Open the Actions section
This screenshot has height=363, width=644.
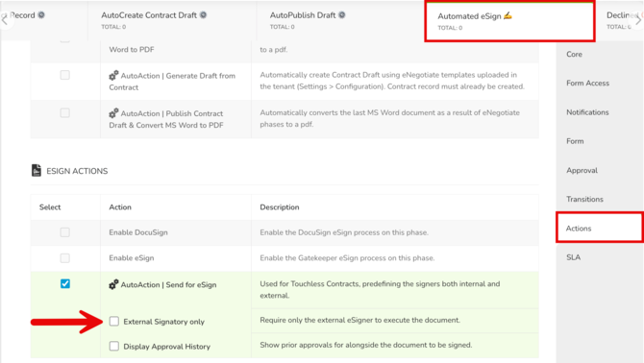pos(600,228)
